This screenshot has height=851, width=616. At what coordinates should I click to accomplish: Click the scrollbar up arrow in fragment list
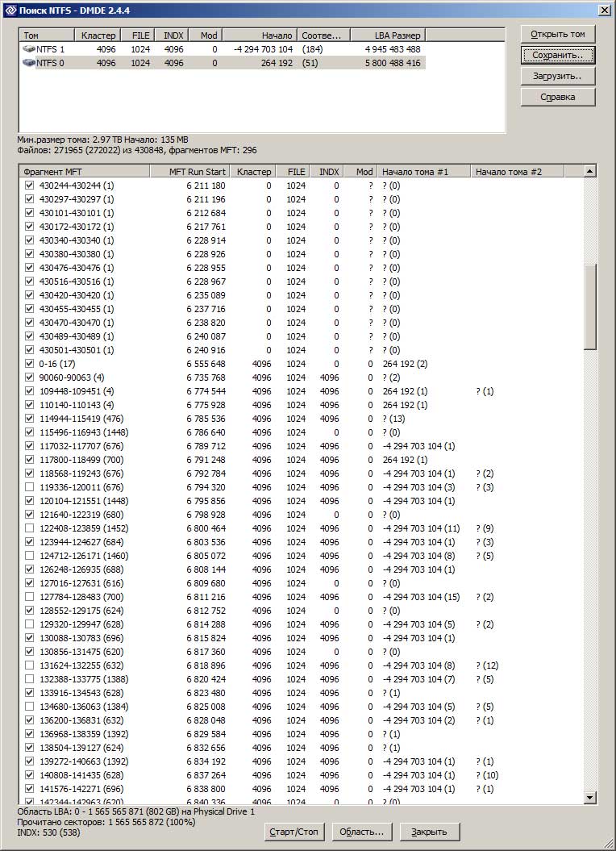[590, 172]
